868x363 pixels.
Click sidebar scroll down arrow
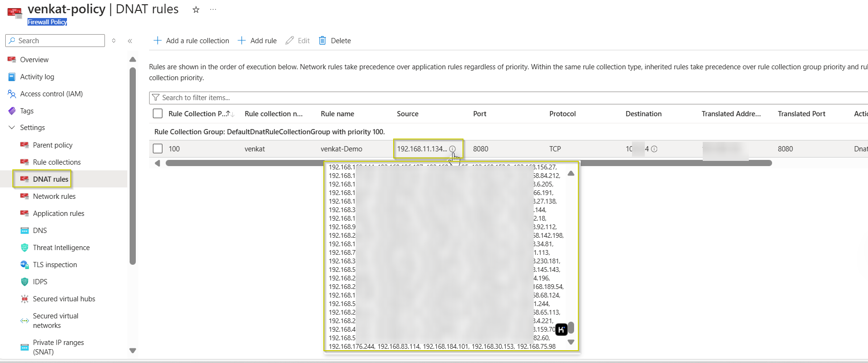click(x=133, y=351)
